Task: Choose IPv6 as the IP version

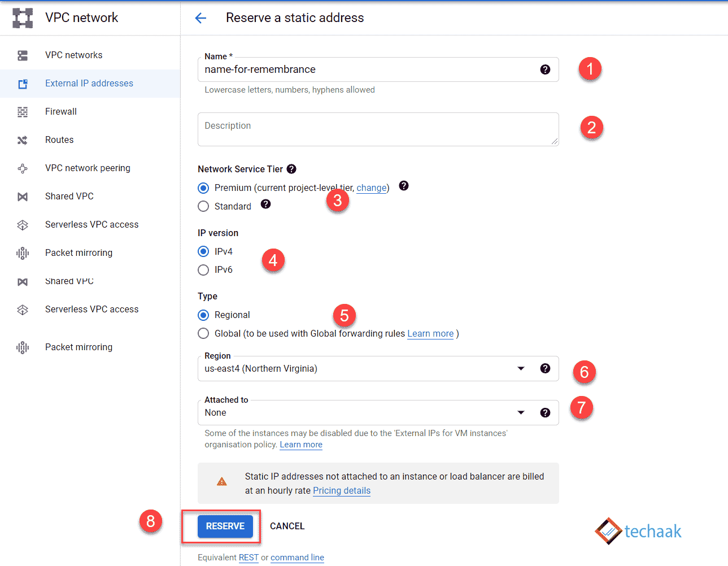Action: 203,270
